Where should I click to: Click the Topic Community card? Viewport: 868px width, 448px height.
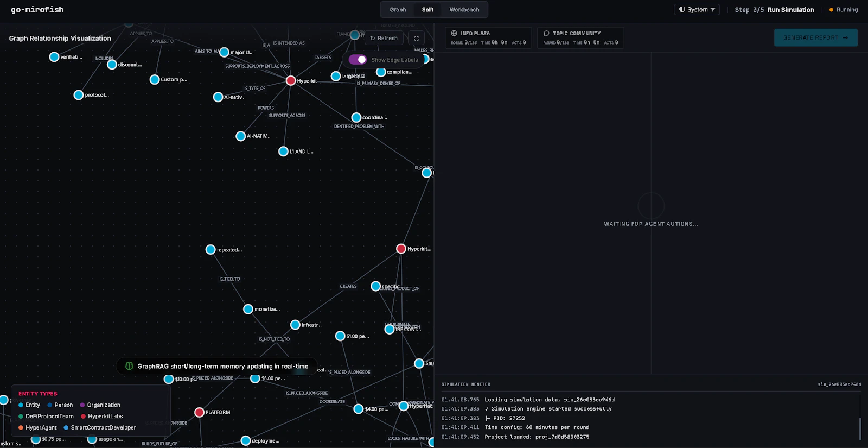[580, 37]
